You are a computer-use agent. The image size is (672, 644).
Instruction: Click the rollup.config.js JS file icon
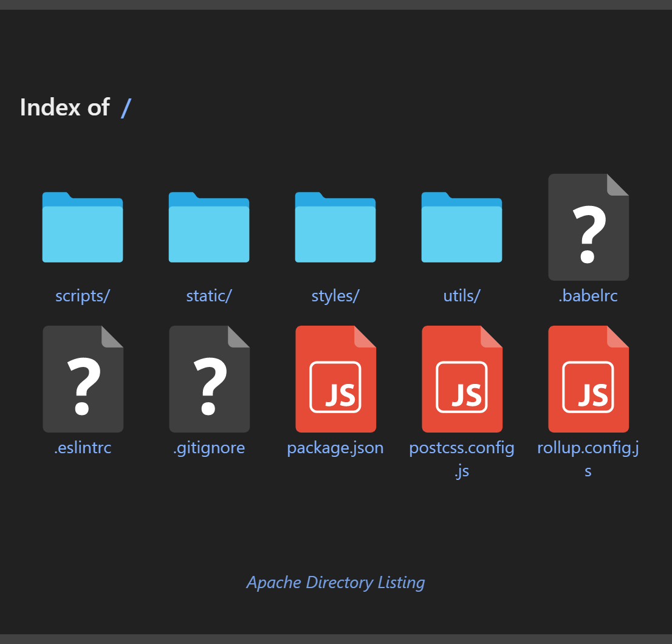[588, 379]
